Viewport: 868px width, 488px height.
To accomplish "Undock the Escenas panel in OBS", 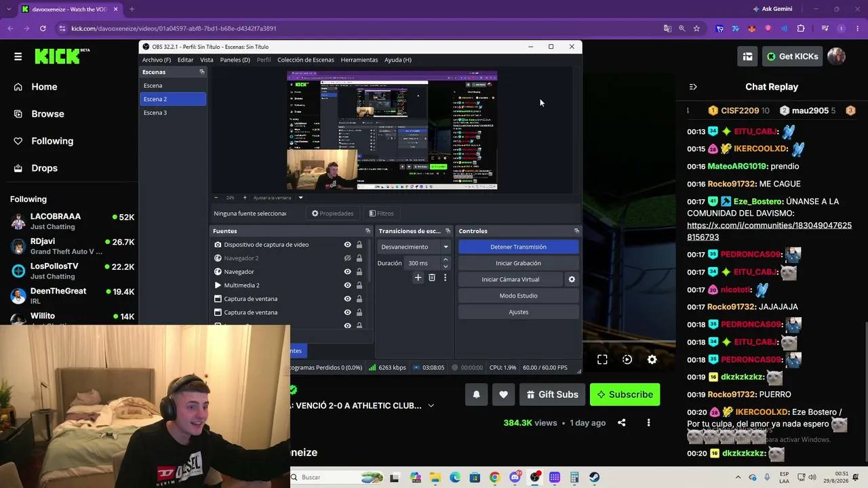I will (201, 72).
